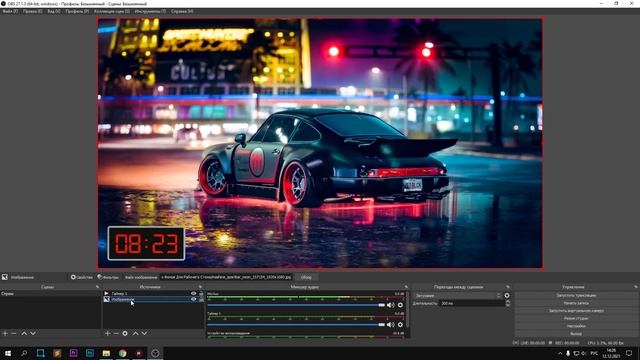The height and width of the screenshot is (360, 640).
Task: Click the image file path field
Action: tap(226, 277)
